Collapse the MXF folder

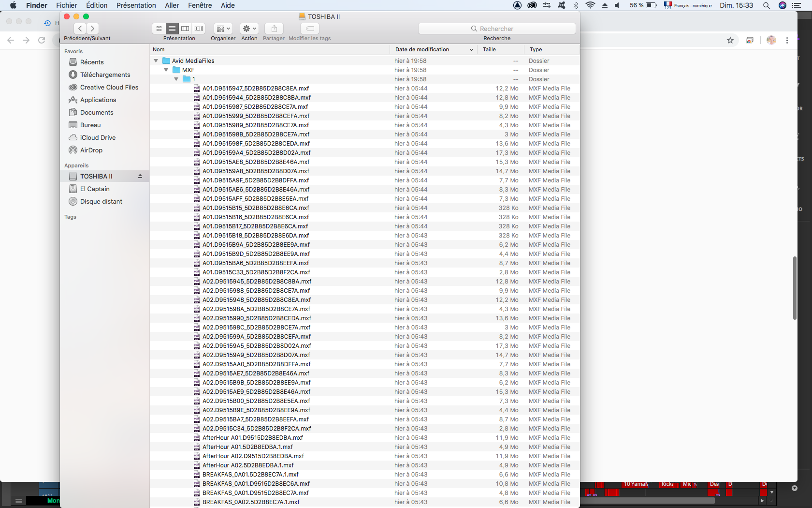tap(166, 70)
